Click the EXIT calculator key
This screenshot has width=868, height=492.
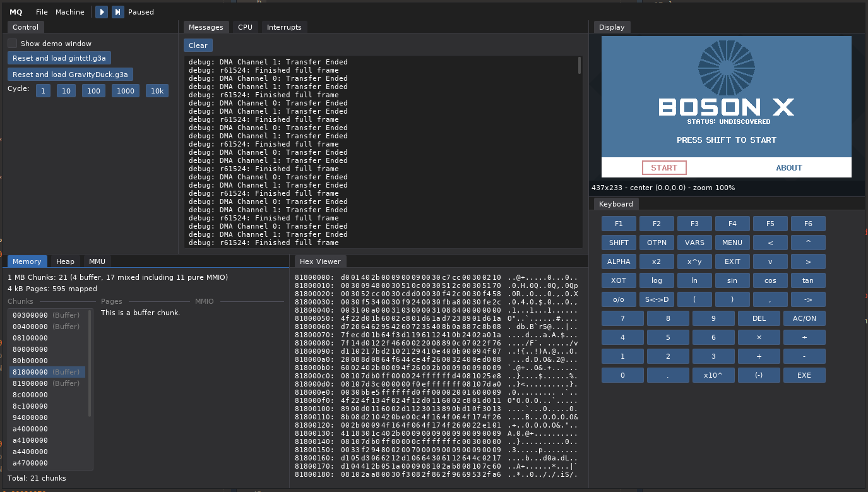[732, 261]
